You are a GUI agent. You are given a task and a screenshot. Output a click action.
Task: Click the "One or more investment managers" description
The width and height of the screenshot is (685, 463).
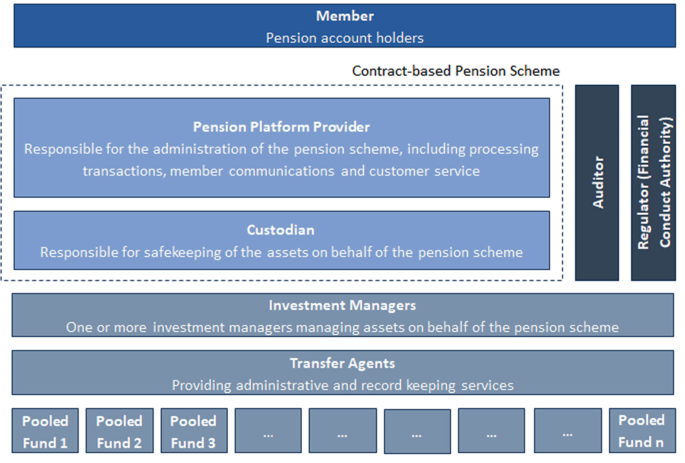(x=342, y=327)
